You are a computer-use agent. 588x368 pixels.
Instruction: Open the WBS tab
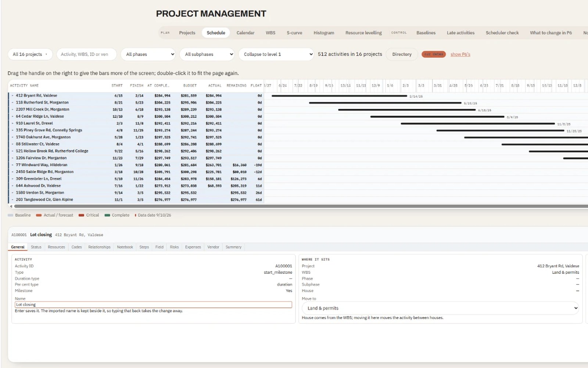tap(270, 33)
